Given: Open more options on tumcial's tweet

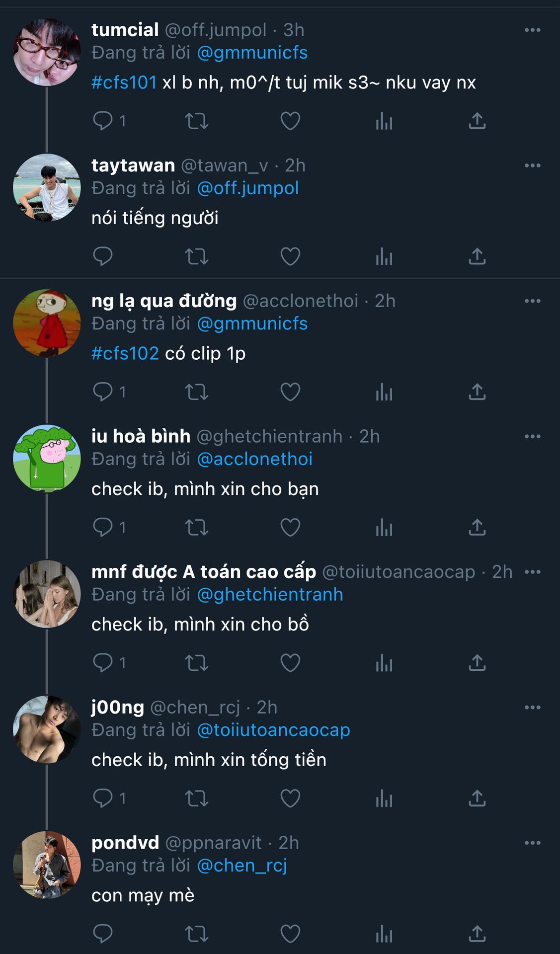Looking at the screenshot, I should click(532, 30).
